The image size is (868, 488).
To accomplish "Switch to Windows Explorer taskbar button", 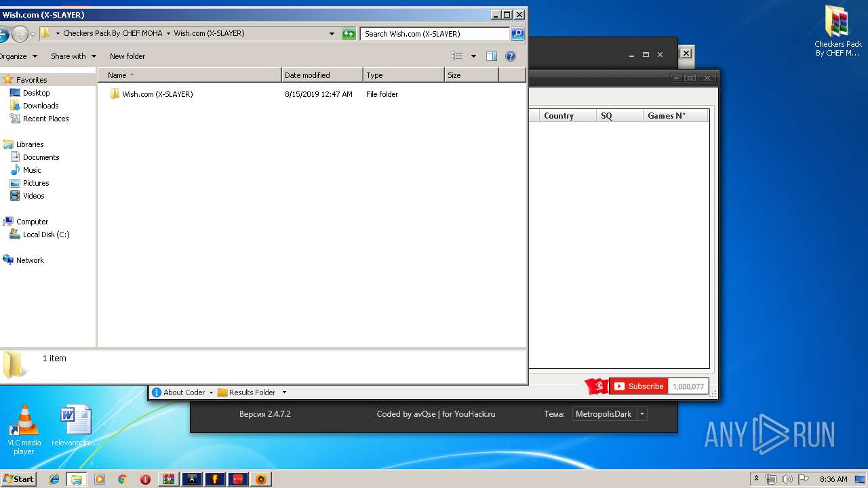I will tap(77, 479).
